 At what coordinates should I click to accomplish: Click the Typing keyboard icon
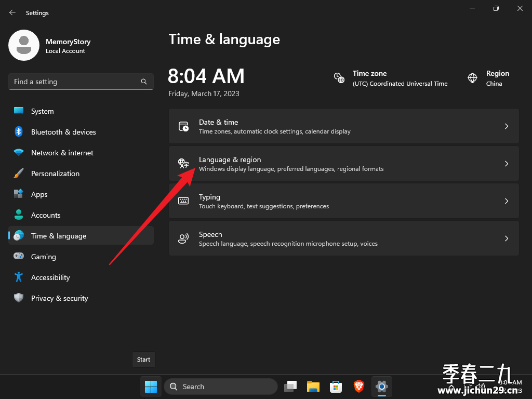[183, 201]
